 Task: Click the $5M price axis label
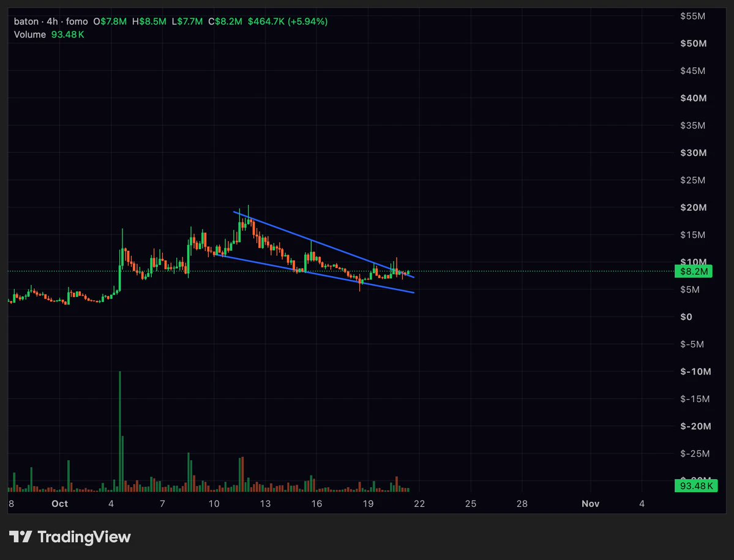pos(690,289)
